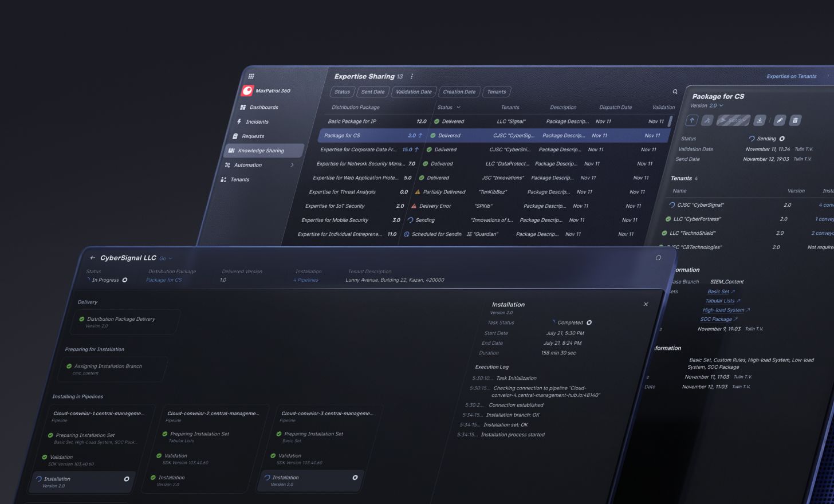Open the High-load System link
This screenshot has height=504, width=834.
pos(726,310)
